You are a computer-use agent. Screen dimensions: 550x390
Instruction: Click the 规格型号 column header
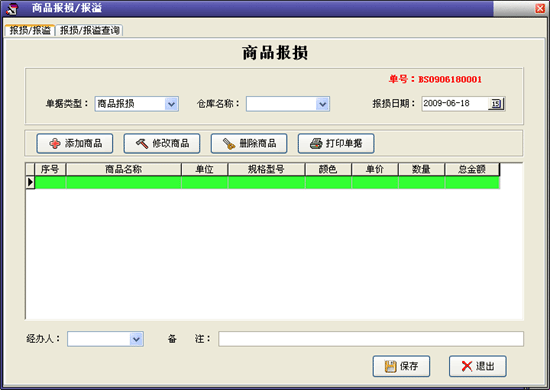266,169
